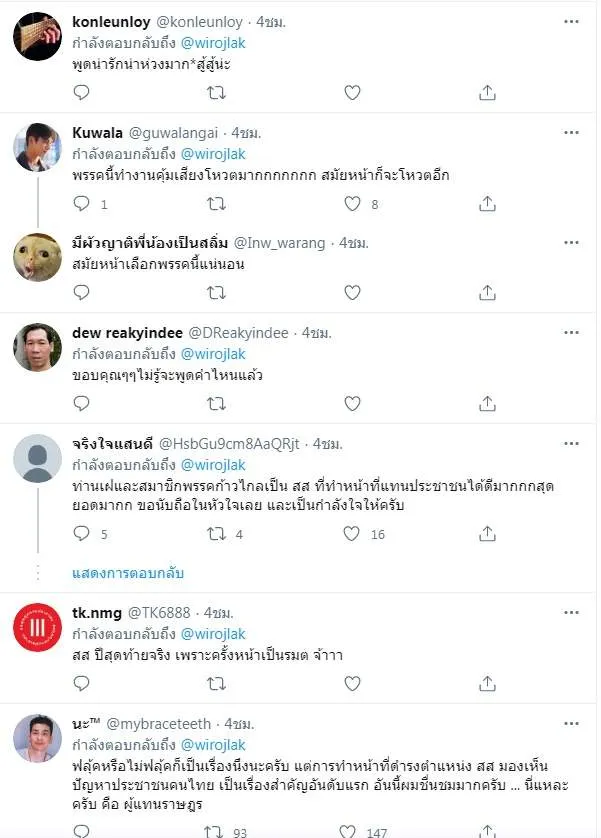
Task: Retweet Kuwala's reply tweet
Action: pos(215,203)
